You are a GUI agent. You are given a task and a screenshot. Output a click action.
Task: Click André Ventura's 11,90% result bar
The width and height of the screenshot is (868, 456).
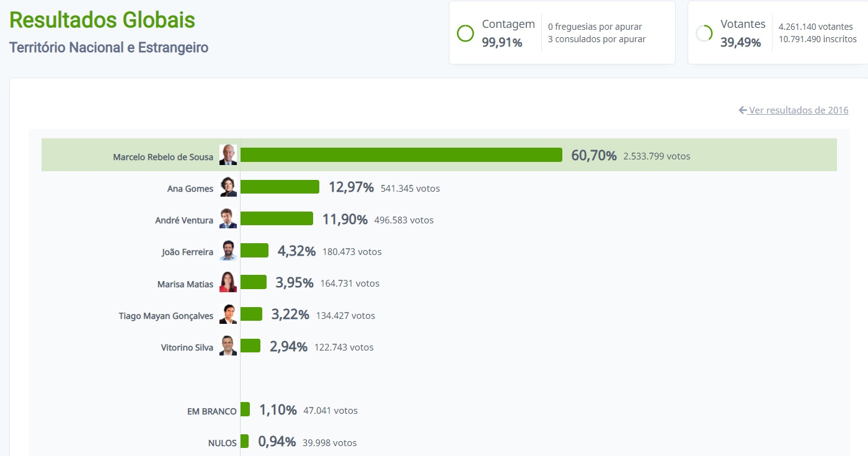pyautogui.click(x=277, y=219)
